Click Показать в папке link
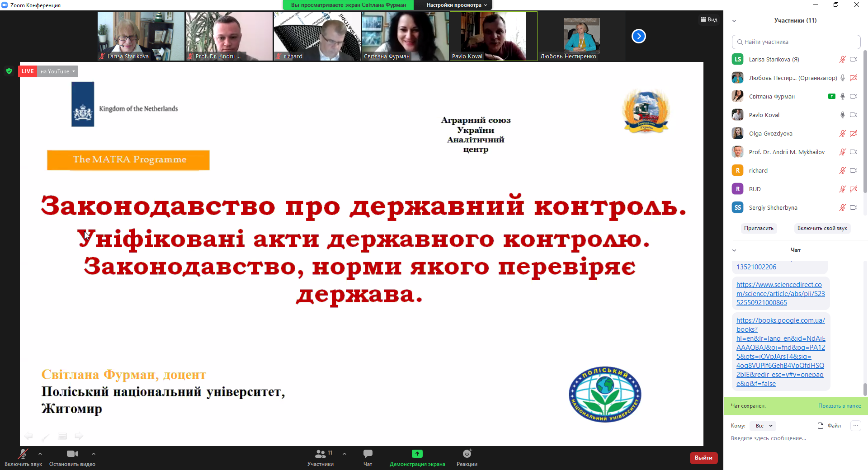Image resolution: width=868 pixels, height=470 pixels. (839, 406)
